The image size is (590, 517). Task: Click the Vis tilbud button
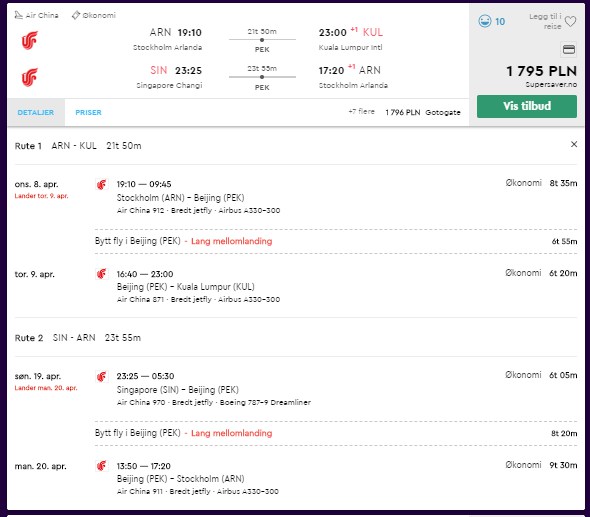527,106
